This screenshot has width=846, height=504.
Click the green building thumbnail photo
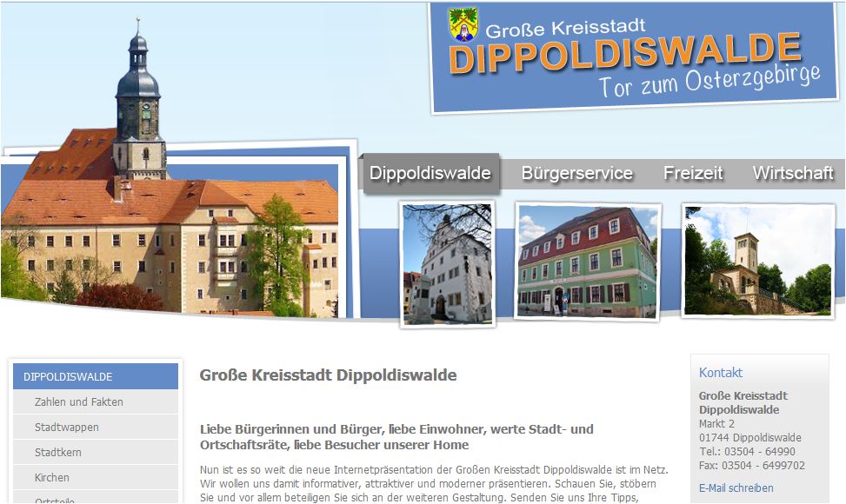click(588, 262)
